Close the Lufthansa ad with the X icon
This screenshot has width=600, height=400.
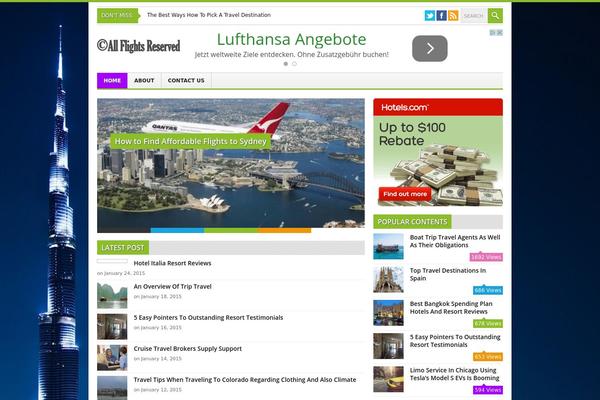point(499,33)
